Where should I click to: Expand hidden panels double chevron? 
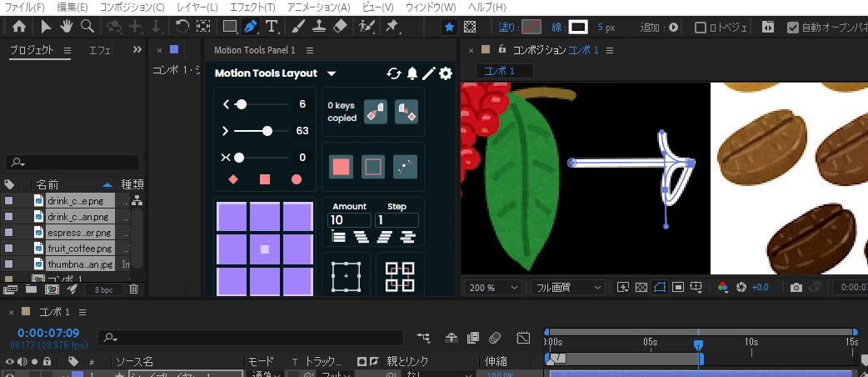[137, 50]
